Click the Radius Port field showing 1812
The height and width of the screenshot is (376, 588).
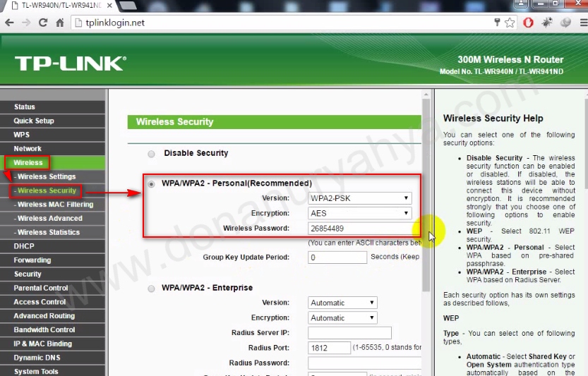pyautogui.click(x=329, y=348)
